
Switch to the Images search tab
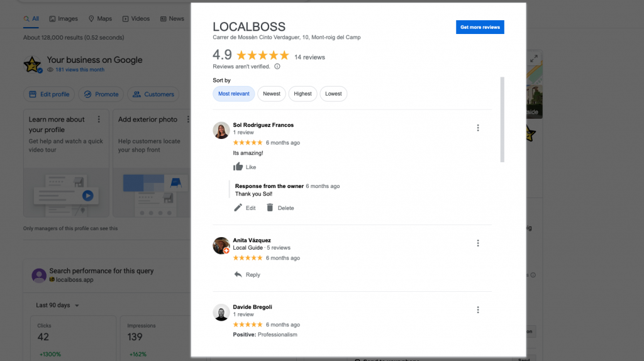(64, 19)
